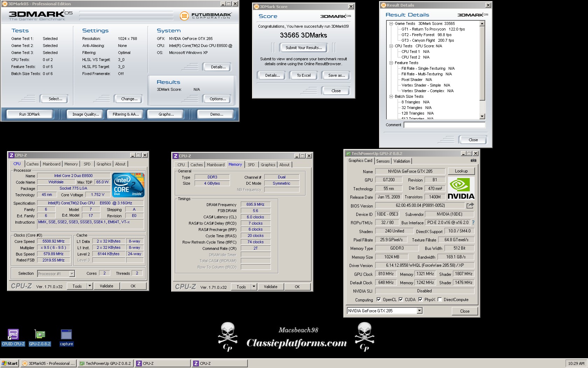Collapse the Game Tests tree node

tap(391, 23)
